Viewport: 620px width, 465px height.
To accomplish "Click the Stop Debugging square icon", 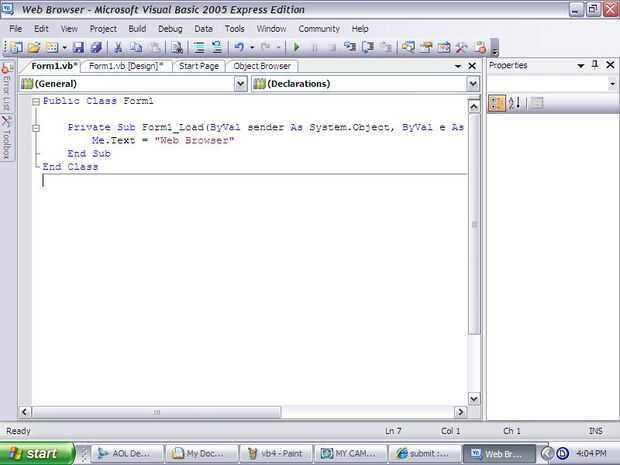I will pos(332,47).
